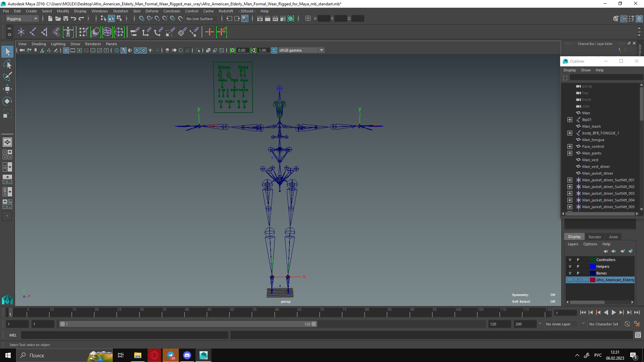Viewport: 644px width, 362px height.
Task: Undo the last action
Action: [73, 19]
